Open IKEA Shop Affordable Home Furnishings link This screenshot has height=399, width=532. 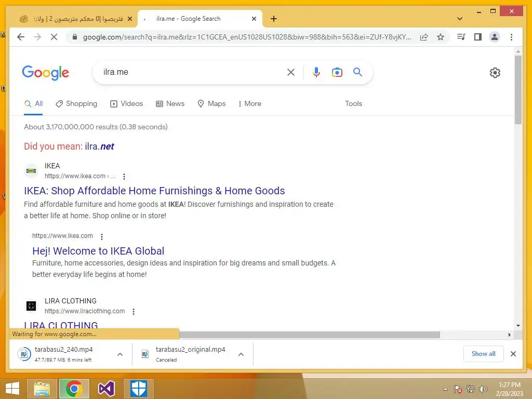[154, 191]
